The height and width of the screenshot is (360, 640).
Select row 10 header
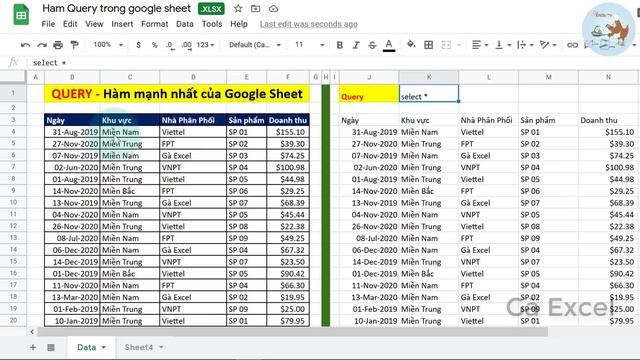(13, 202)
